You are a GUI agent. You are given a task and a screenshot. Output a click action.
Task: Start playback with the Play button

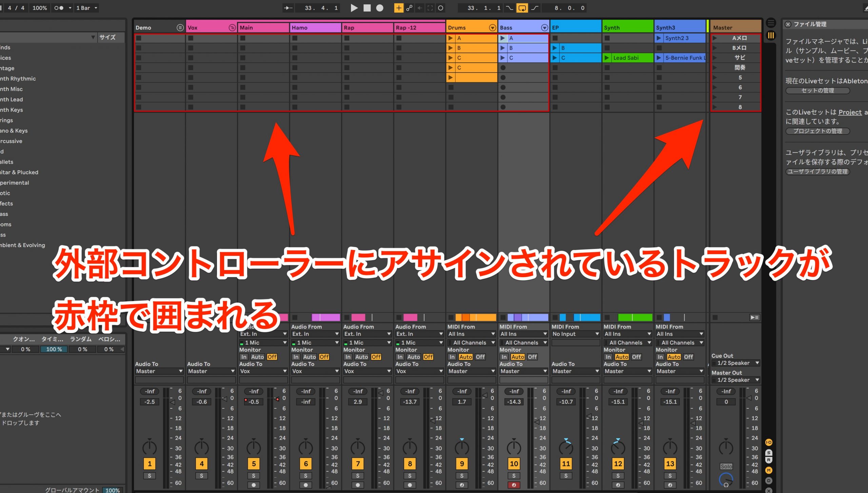pyautogui.click(x=354, y=8)
